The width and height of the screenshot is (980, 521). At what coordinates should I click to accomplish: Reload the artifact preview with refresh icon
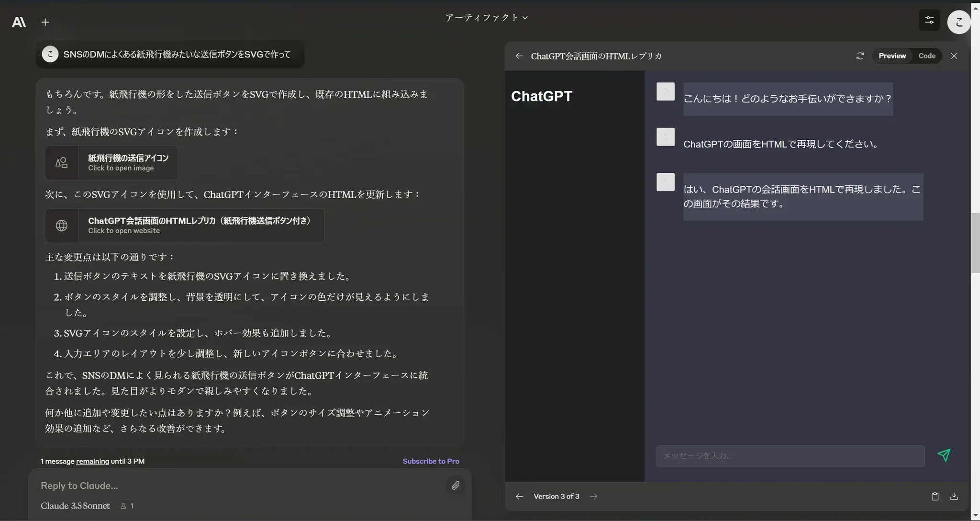(860, 56)
